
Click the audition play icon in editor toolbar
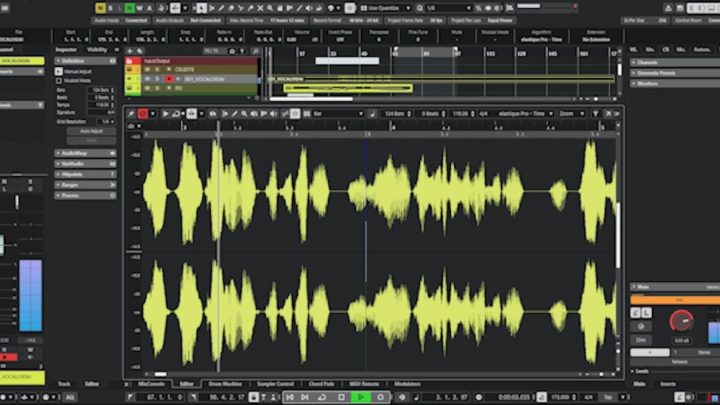click(x=165, y=113)
